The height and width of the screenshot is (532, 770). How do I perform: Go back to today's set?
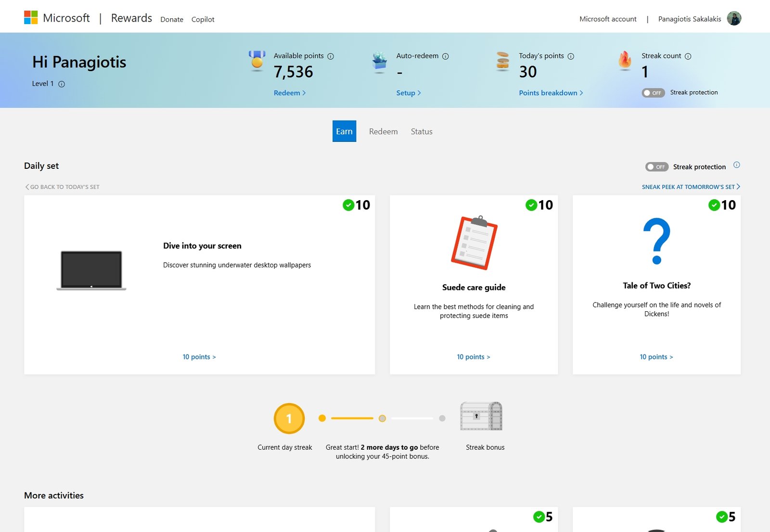point(62,187)
